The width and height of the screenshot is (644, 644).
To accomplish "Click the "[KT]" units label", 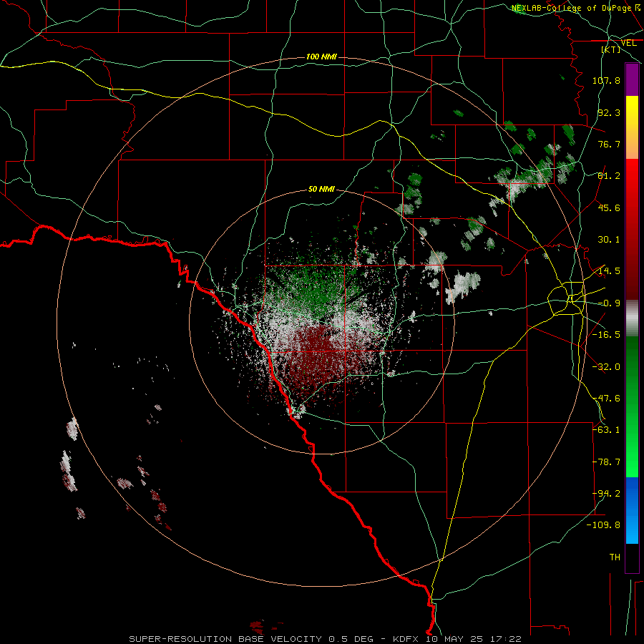I will [611, 49].
